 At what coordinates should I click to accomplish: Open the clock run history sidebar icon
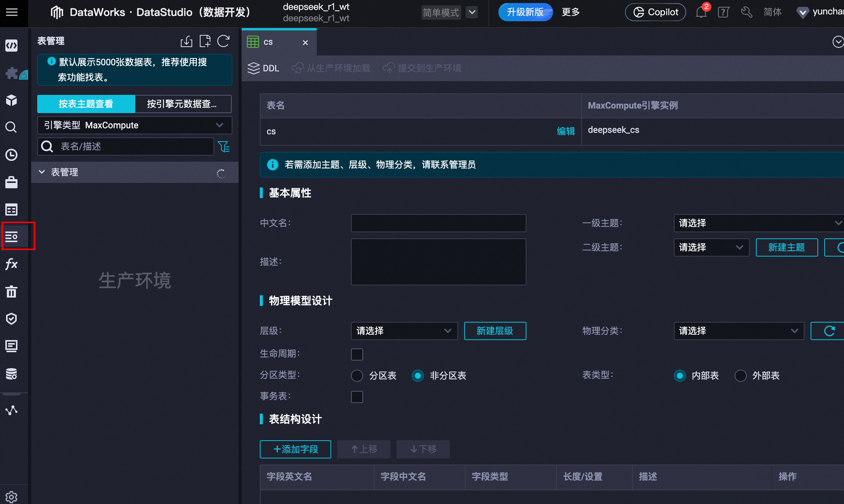tap(11, 155)
